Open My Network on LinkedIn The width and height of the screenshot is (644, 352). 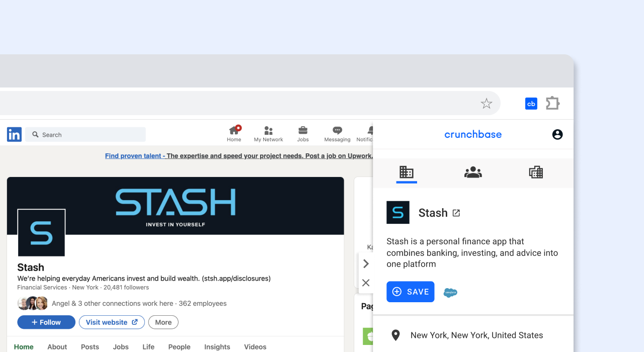[x=268, y=134]
